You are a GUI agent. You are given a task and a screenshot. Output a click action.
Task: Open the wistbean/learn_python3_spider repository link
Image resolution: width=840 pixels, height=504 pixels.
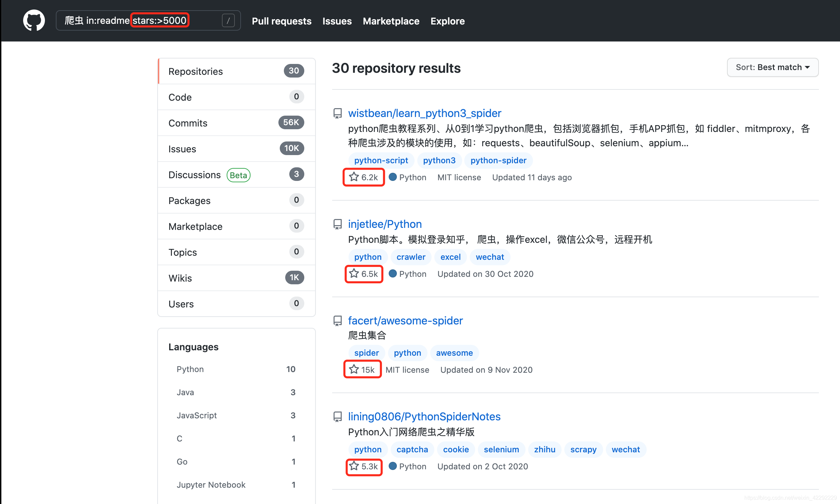click(424, 113)
